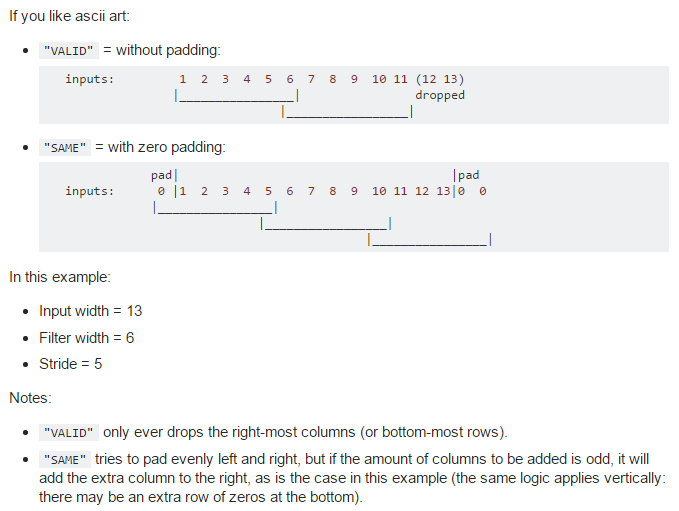679x511 pixels.
Task: Click "inputs:" label in the SAME code block
Action: 90,191
